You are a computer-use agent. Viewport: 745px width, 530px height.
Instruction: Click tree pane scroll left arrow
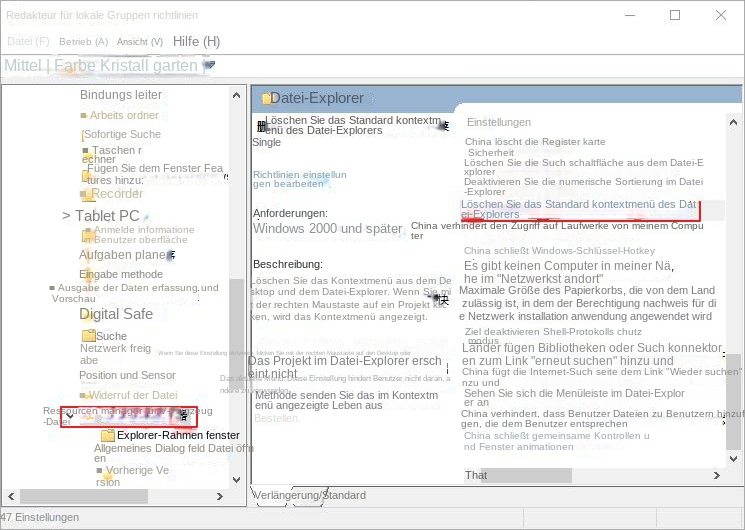tap(11, 496)
